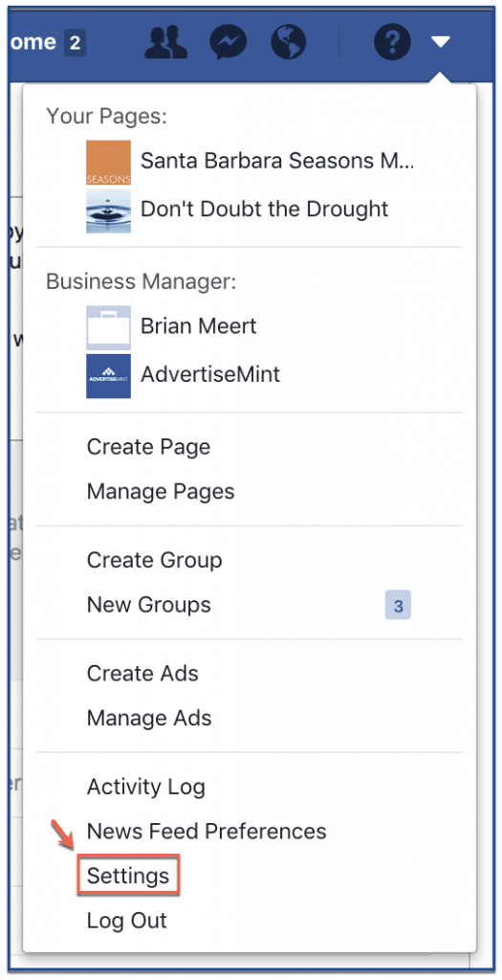
Task: Open Santa Barbara Seasons page link
Action: 277,161
